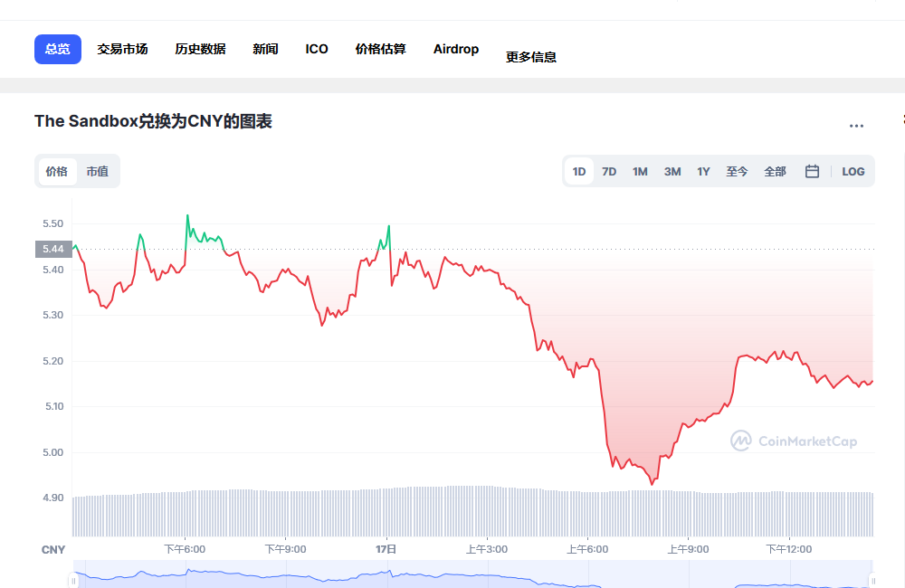Select the 1Y time range
This screenshot has width=905, height=588.
703,171
